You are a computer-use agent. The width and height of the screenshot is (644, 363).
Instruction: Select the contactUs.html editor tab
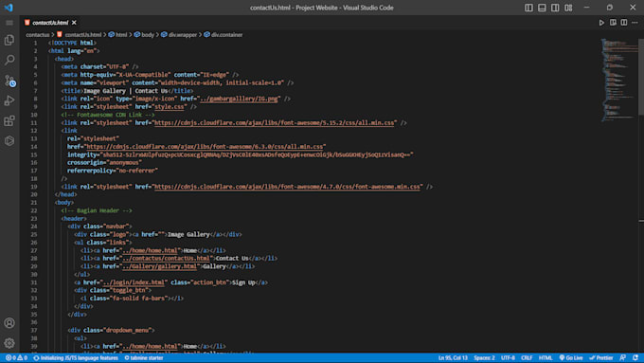coord(50,23)
